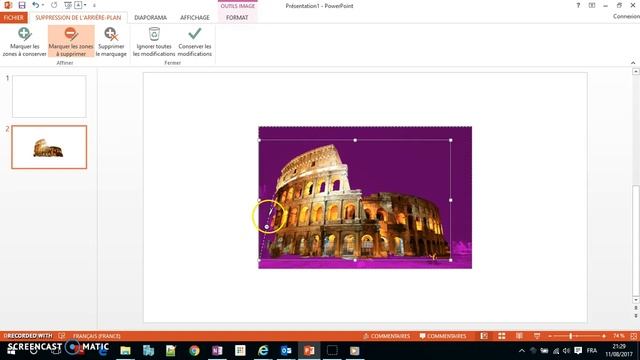Click the volume speaker icon in tray

point(567,351)
